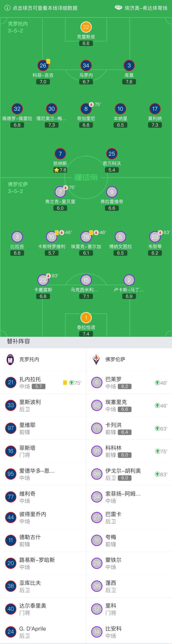
Task: Click the 埃济奥-希达体育场 stadium name
Action: [146, 8]
